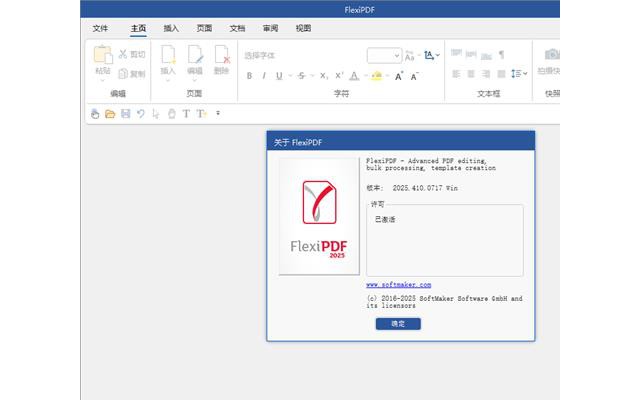Select the hand pan tool in quick access bar
This screenshot has height=400, width=640.
tap(172, 114)
